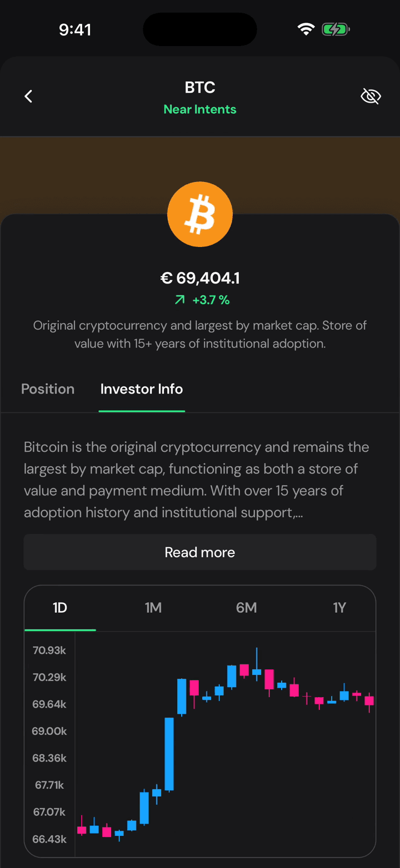Screen dimensions: 400x868
Task: Tap the € 69,404.1 price
Action: 200,278
